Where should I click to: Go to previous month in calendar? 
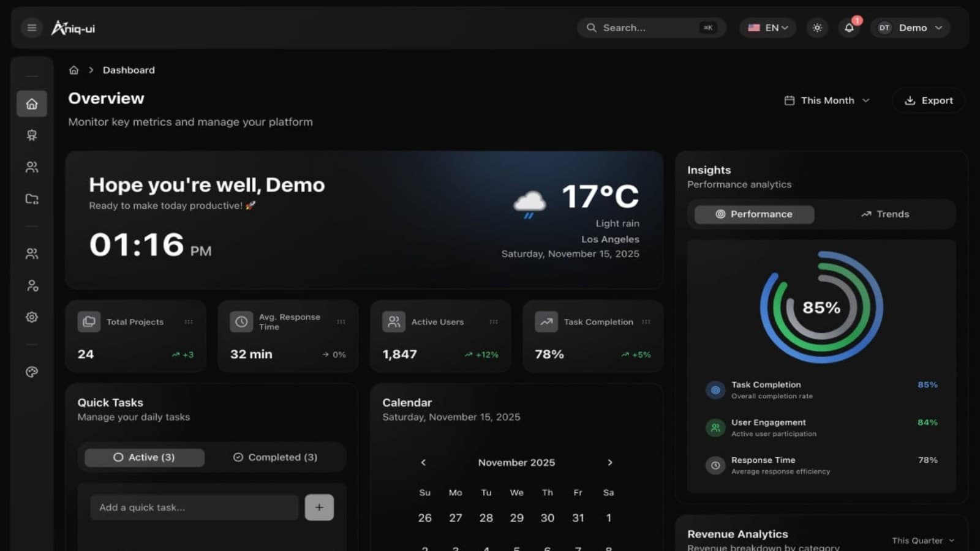(x=423, y=462)
